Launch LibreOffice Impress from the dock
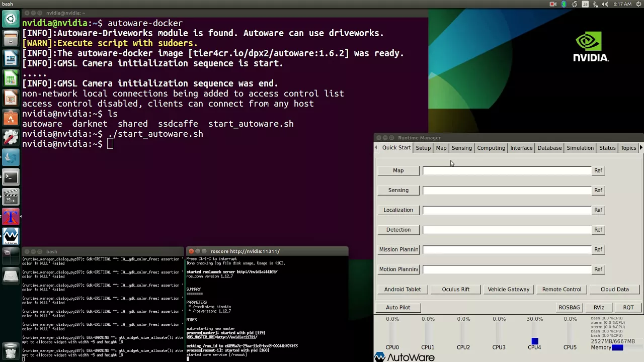The height and width of the screenshot is (362, 644). (x=11, y=99)
